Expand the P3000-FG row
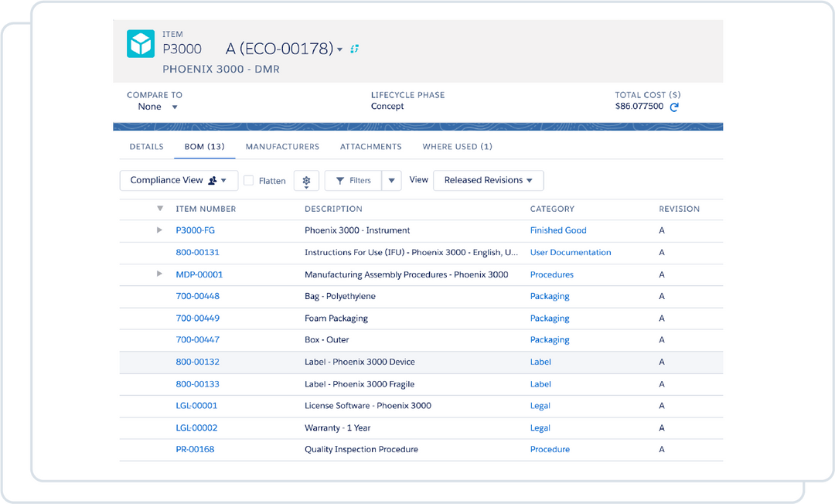This screenshot has width=835, height=504. pyautogui.click(x=159, y=230)
